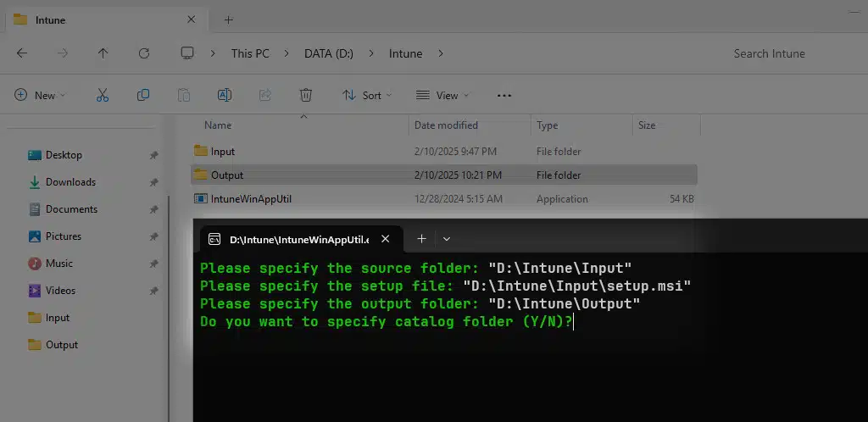Unpin Music using its pin icon
Viewport: 868px width, 422px height.
click(154, 264)
